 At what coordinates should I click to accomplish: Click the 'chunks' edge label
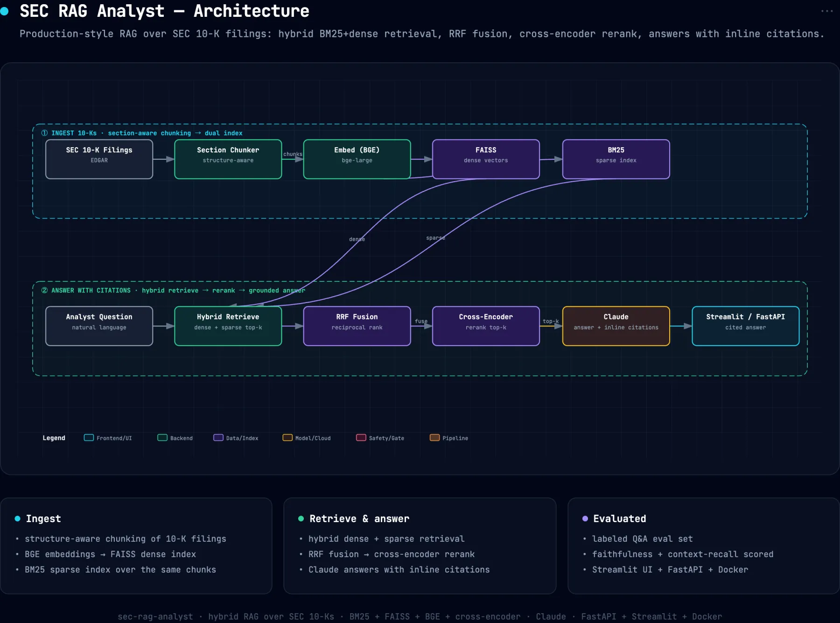click(293, 154)
